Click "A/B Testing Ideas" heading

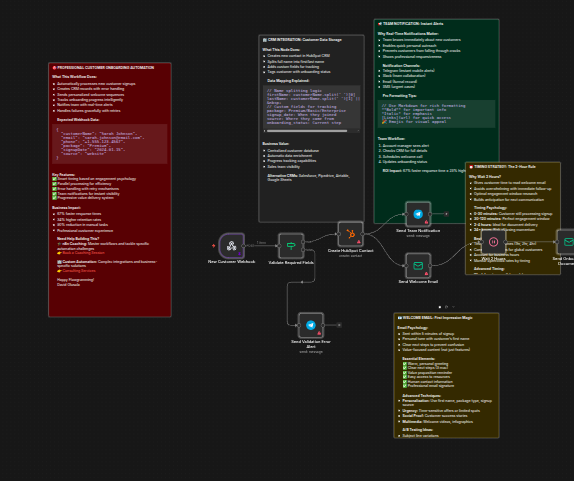418,430
